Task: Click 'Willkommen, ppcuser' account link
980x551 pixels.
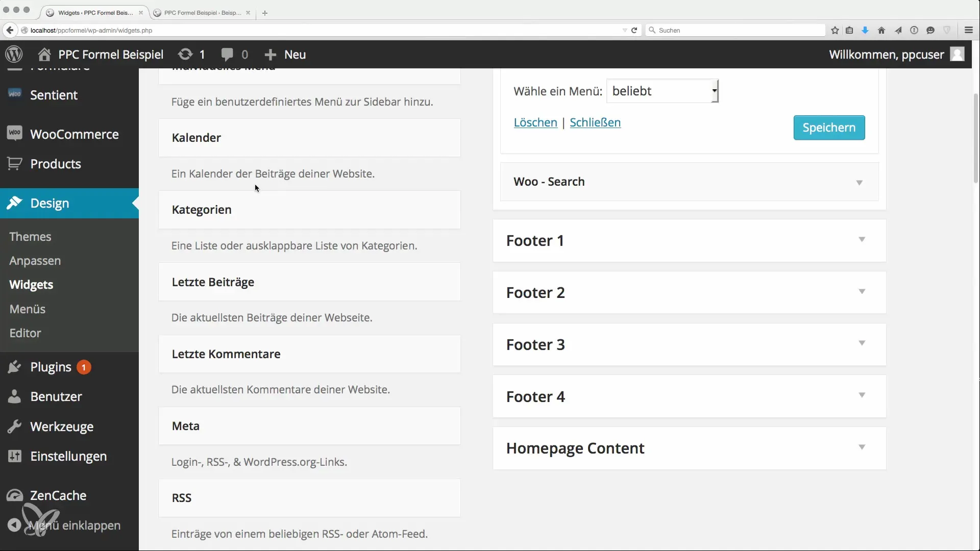Action: point(886,55)
